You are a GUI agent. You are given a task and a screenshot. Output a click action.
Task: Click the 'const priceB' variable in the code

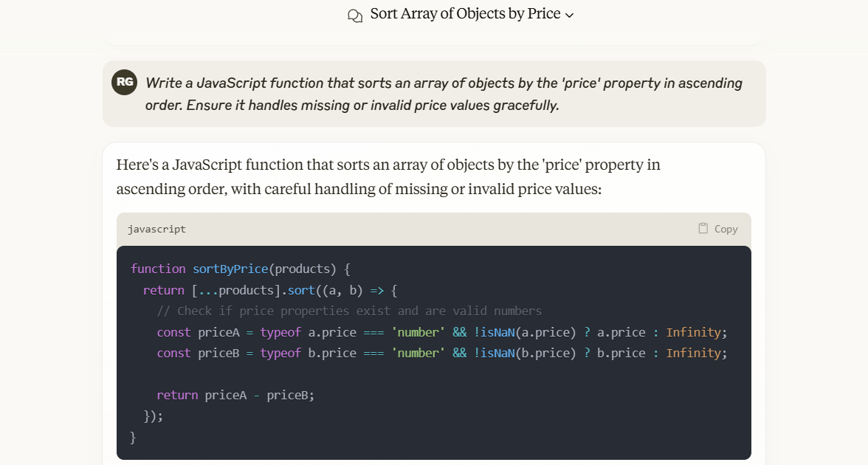click(219, 353)
